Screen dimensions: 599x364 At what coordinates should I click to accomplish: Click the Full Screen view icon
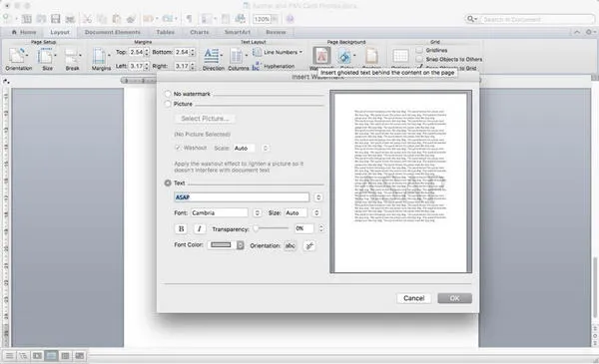[80, 356]
